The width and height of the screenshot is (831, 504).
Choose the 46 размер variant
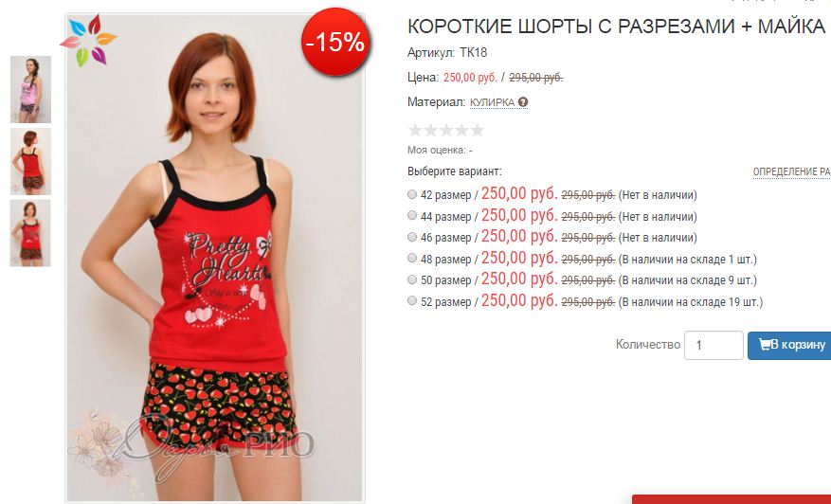(x=412, y=236)
